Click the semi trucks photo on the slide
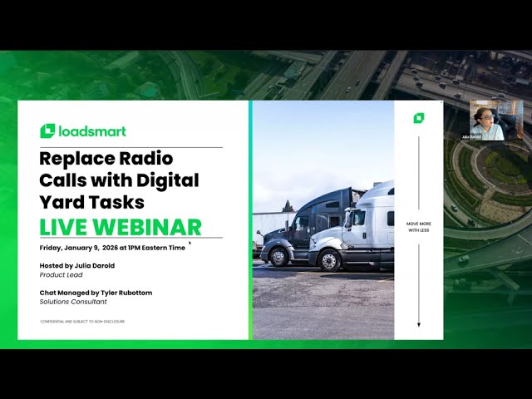 [323, 219]
